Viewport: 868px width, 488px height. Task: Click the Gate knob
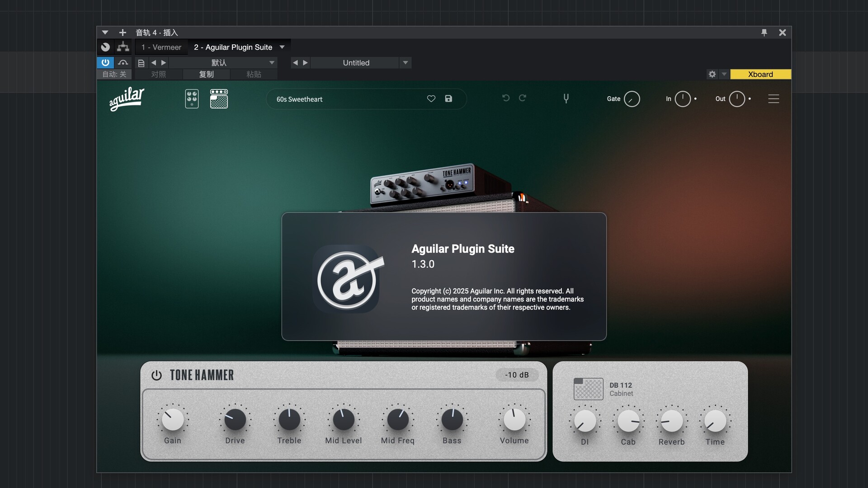(x=632, y=99)
